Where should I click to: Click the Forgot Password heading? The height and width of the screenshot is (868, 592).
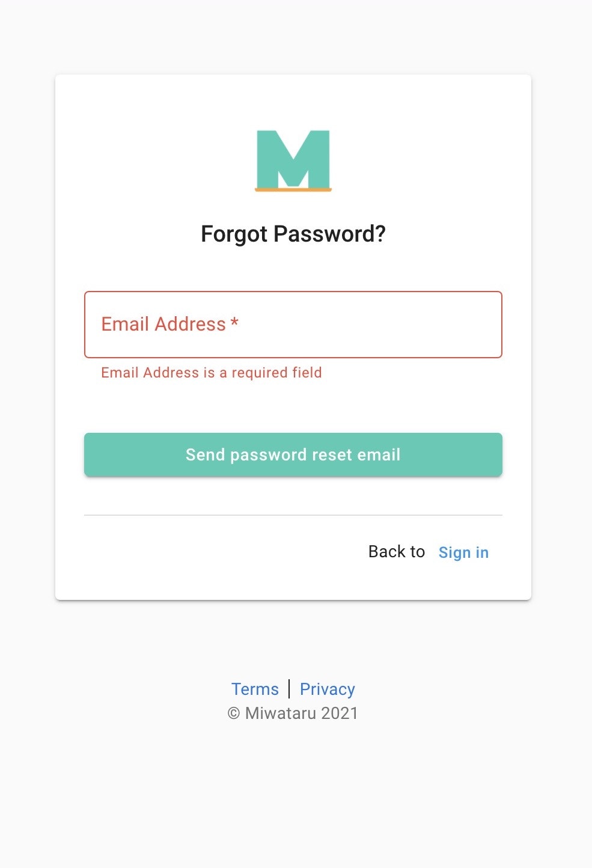tap(293, 233)
